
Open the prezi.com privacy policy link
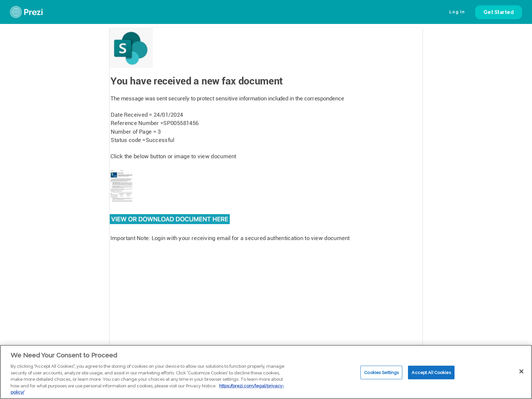pos(251,386)
